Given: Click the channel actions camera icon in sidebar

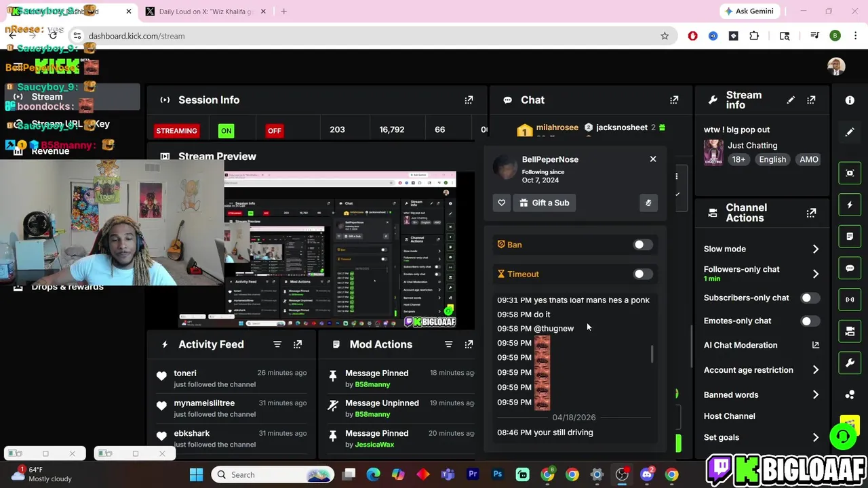Looking at the screenshot, I should (850, 331).
